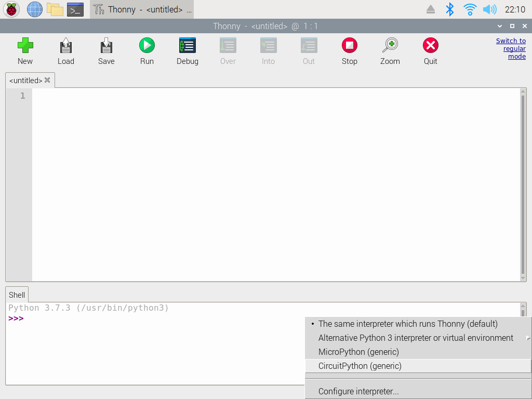The image size is (532, 399).
Task: Choose MicroPython (generic) interpreter
Action: click(x=418, y=352)
